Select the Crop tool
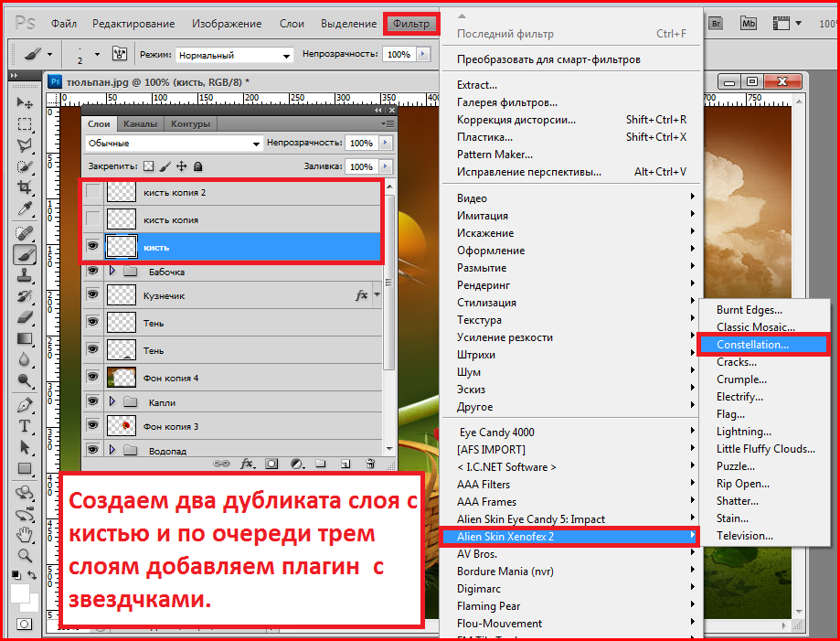The image size is (840, 641). pos(24,187)
